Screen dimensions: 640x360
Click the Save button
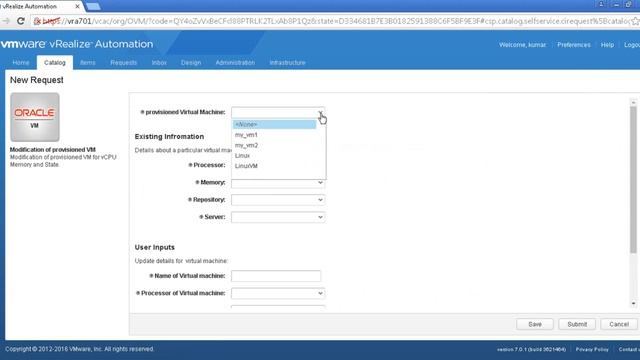pos(535,324)
